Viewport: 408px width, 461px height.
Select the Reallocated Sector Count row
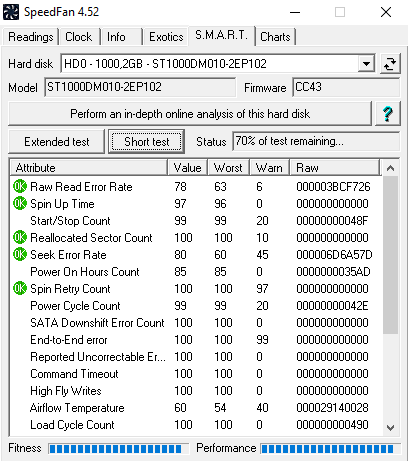pos(197,238)
